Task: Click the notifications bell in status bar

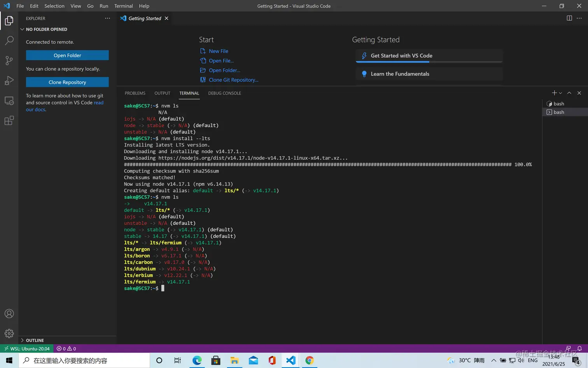Action: click(579, 349)
